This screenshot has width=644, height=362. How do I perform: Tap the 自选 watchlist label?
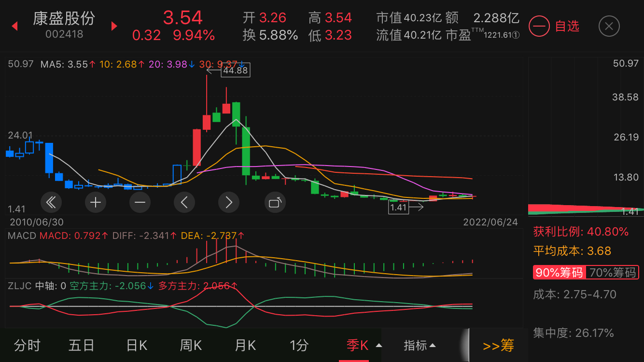coord(567,26)
